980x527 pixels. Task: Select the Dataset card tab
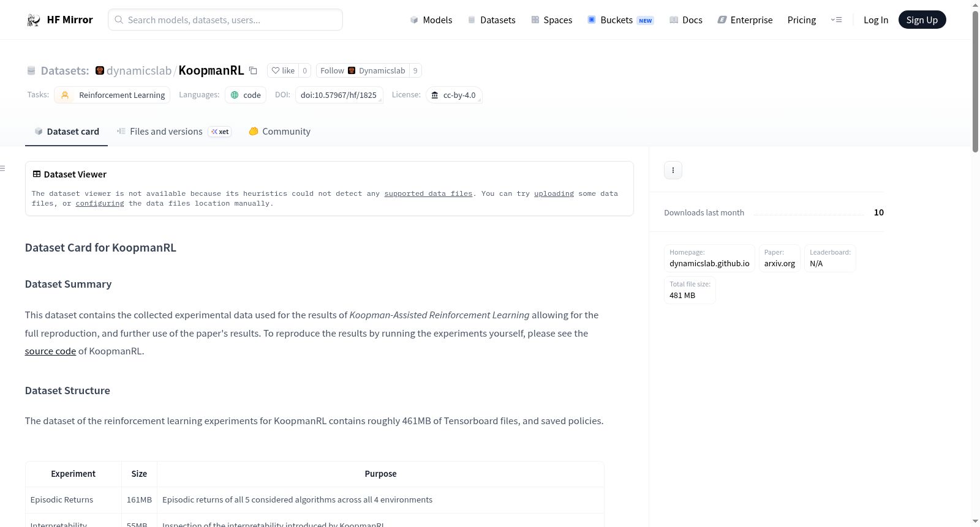coord(67,132)
